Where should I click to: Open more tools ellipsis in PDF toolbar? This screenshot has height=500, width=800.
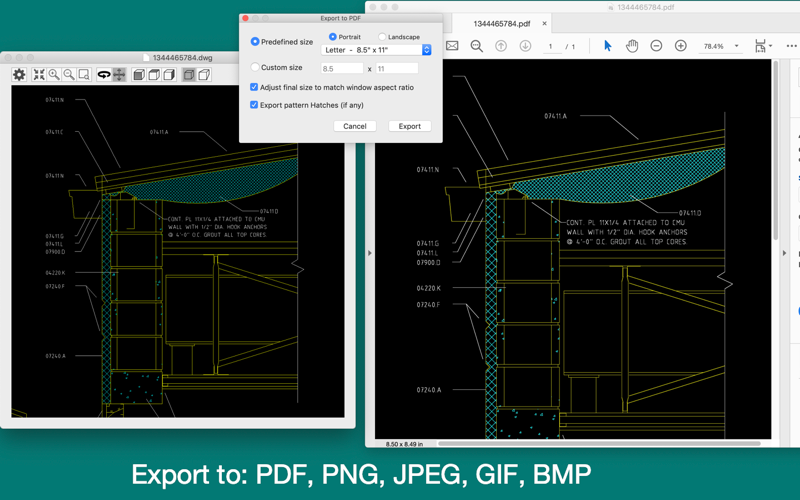click(x=791, y=46)
